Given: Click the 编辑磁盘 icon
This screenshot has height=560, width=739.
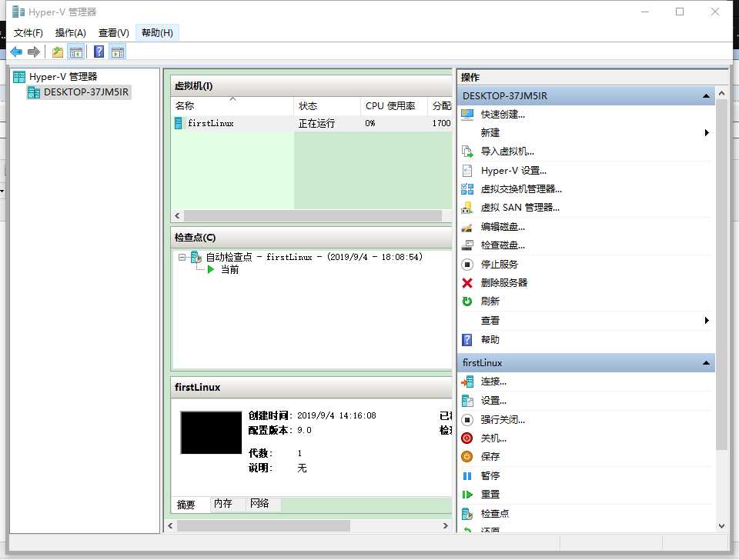Looking at the screenshot, I should pos(467,227).
